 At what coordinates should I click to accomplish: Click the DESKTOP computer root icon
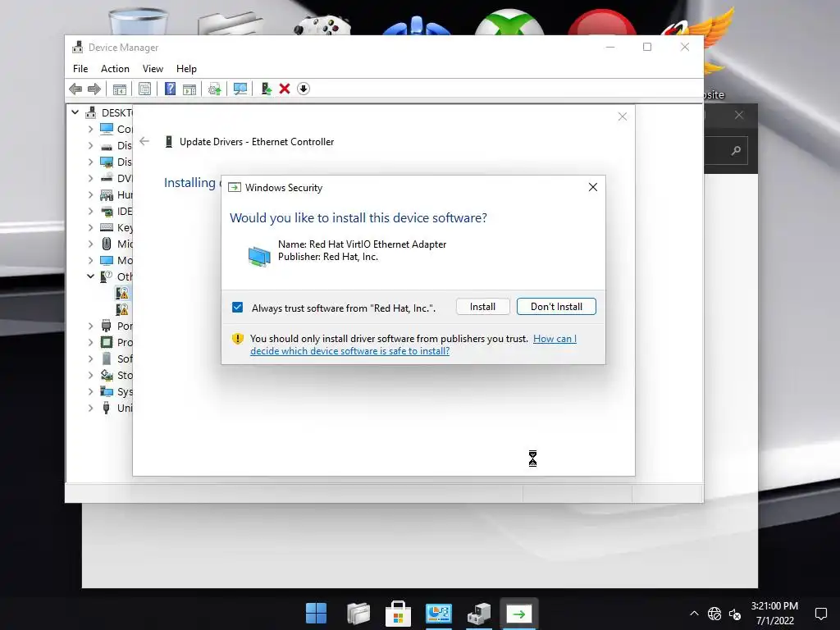91,112
